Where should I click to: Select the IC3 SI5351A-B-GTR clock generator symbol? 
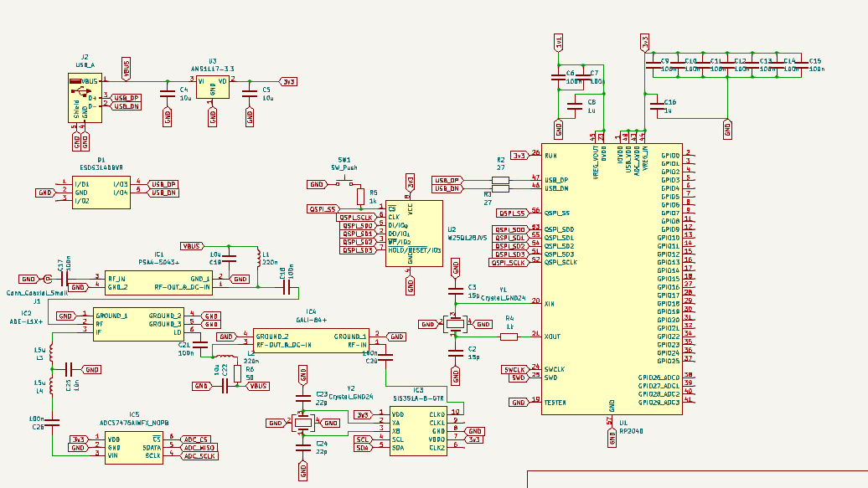click(419, 431)
